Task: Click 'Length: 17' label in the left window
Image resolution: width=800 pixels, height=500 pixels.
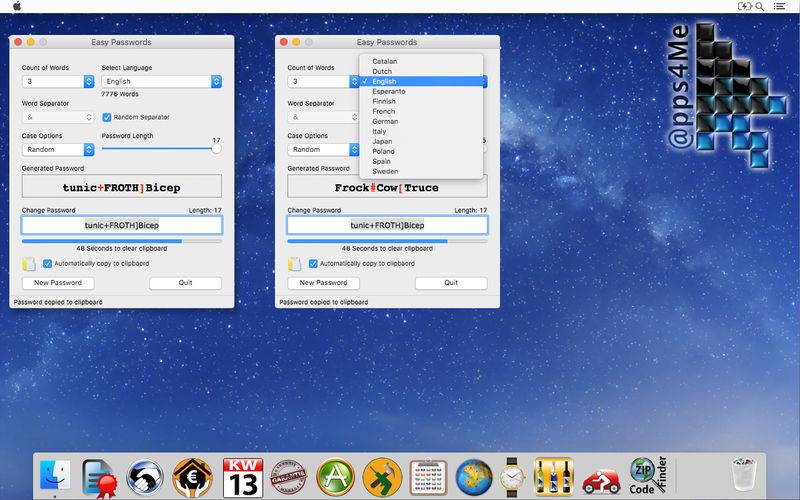Action: click(205, 210)
